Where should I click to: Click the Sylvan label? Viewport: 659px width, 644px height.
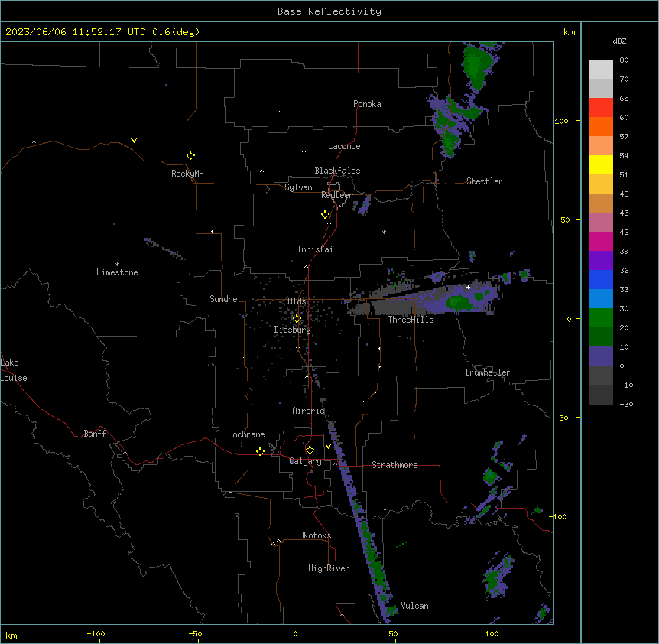(298, 187)
